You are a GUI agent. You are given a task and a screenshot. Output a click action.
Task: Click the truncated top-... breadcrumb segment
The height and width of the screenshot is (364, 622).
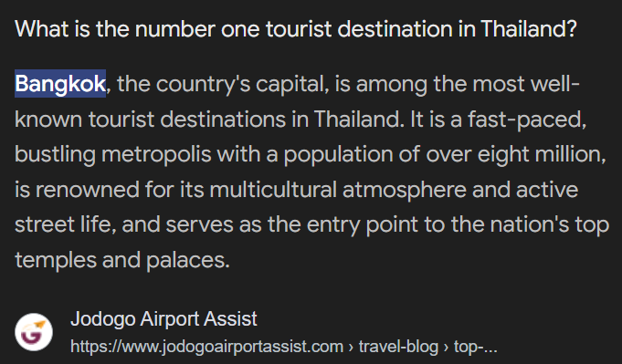point(475,347)
